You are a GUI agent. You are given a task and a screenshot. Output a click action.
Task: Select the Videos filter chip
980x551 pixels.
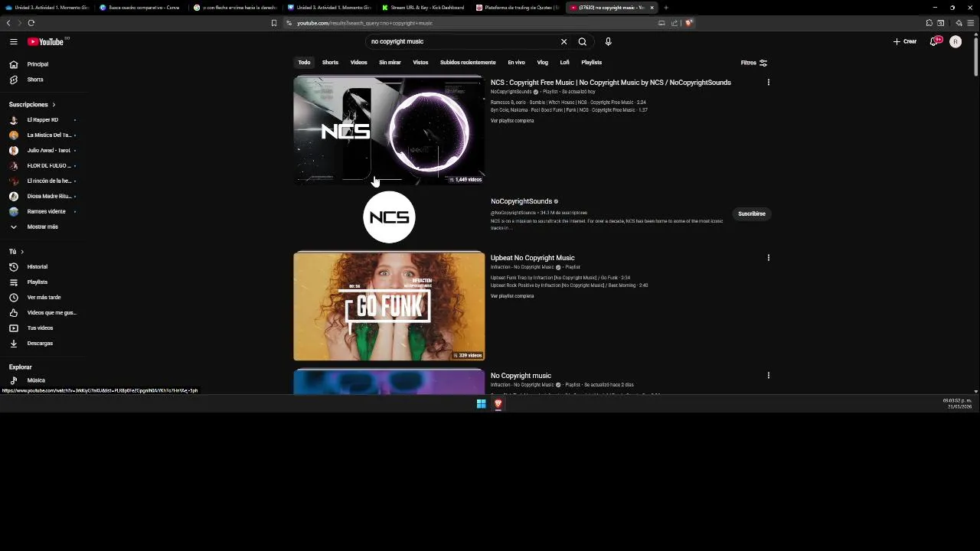coord(358,62)
